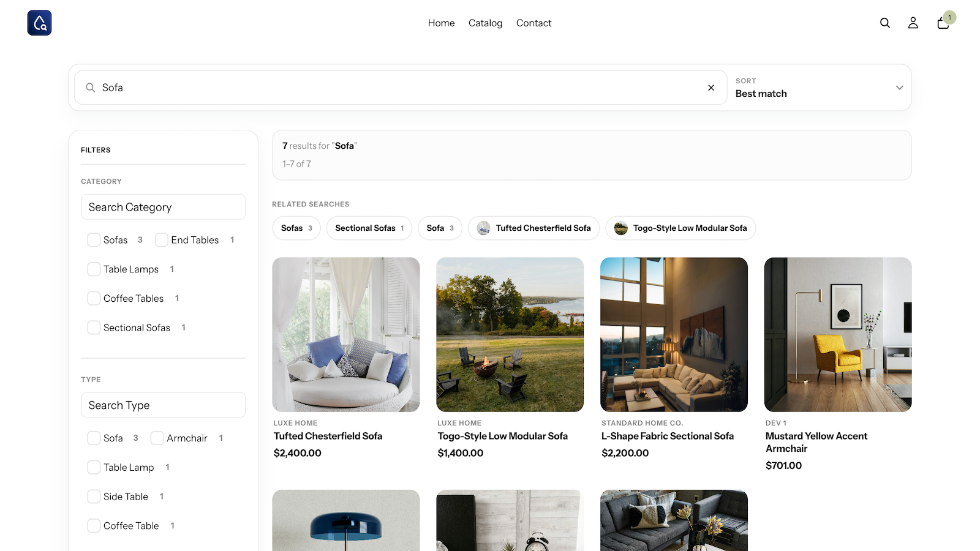Check the Table Lamp type checkbox

(94, 468)
